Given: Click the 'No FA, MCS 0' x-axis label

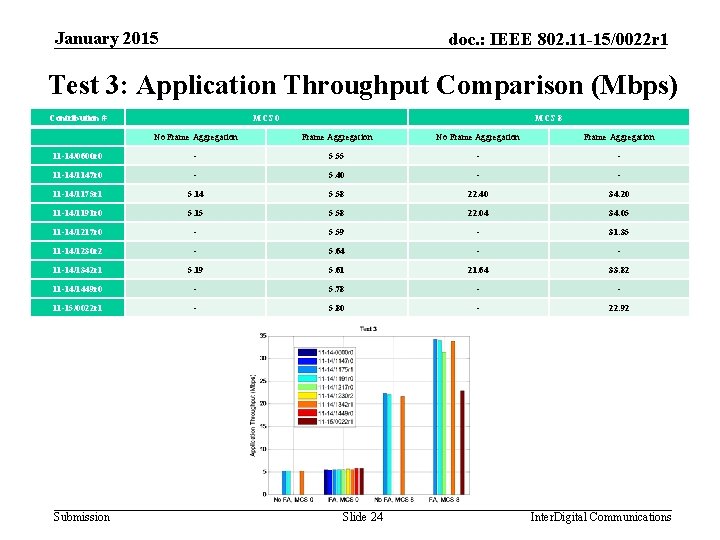Looking at the screenshot, I should click(293, 500).
